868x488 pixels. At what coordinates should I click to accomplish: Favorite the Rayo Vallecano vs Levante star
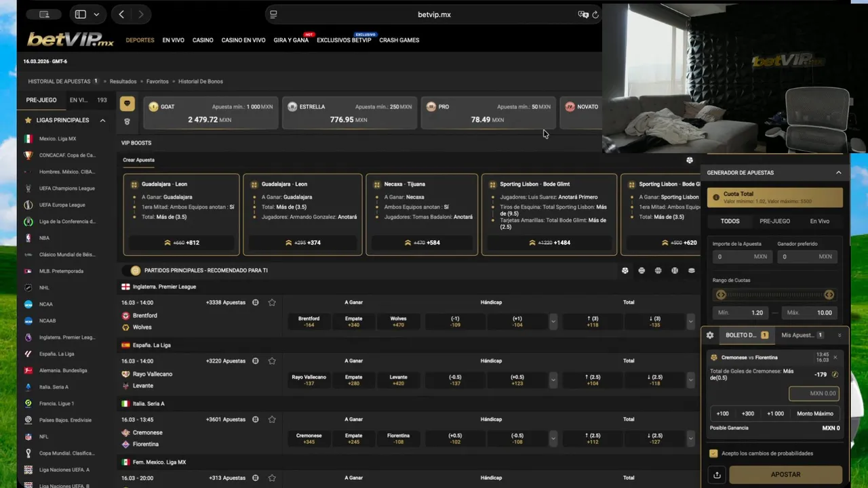coord(272,361)
